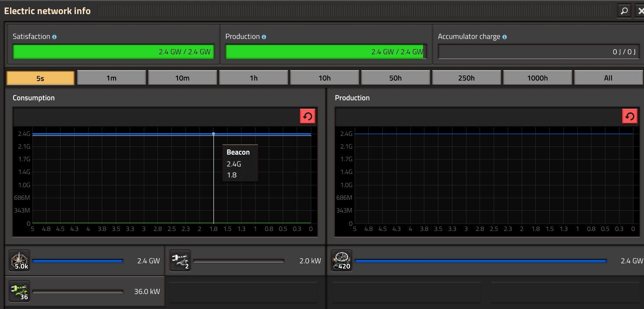Click the Beacon consumer icon labeled 5.0k
The image size is (644, 309).
click(20, 261)
